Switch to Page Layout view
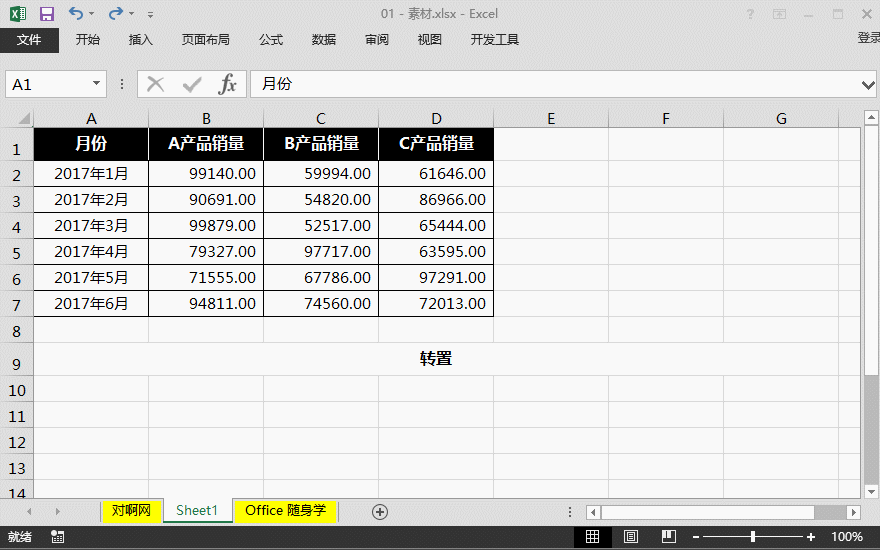The width and height of the screenshot is (880, 550). click(631, 537)
